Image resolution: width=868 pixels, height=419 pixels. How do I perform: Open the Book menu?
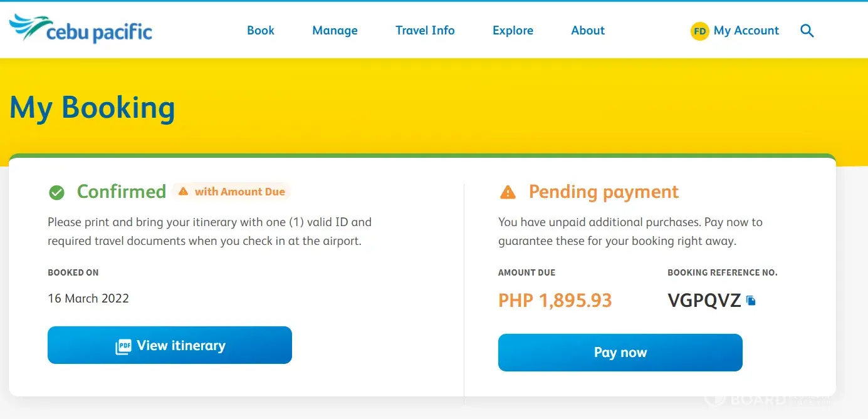(x=261, y=30)
